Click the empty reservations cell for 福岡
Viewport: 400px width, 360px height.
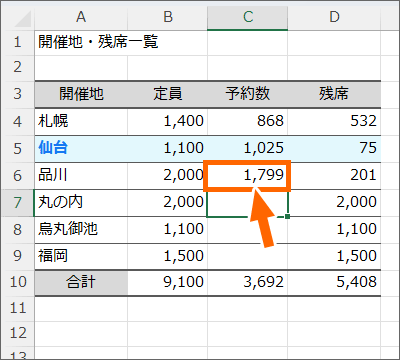tap(247, 256)
